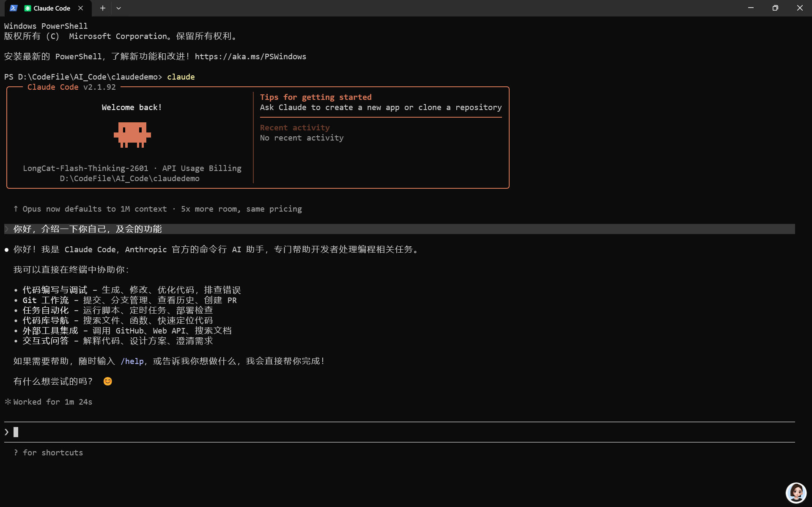Screen dimensions: 812x507
Task: Click the "Tips for getting started" heading
Action: click(316, 97)
